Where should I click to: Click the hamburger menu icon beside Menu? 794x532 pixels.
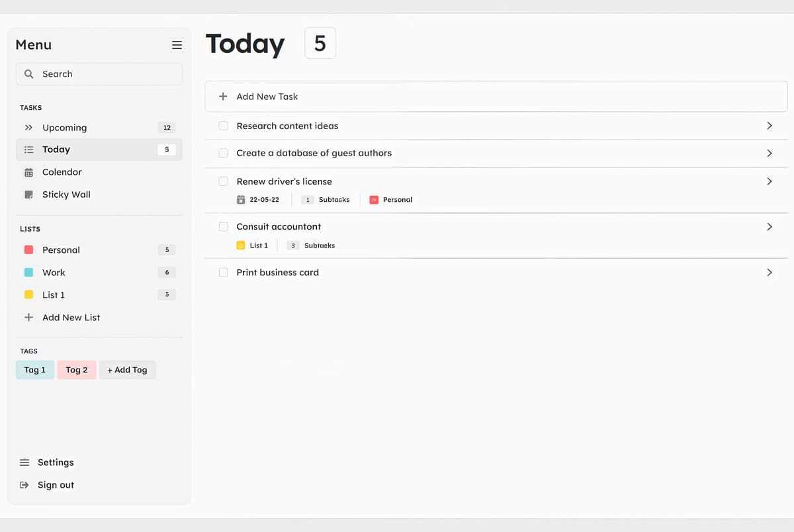(177, 45)
